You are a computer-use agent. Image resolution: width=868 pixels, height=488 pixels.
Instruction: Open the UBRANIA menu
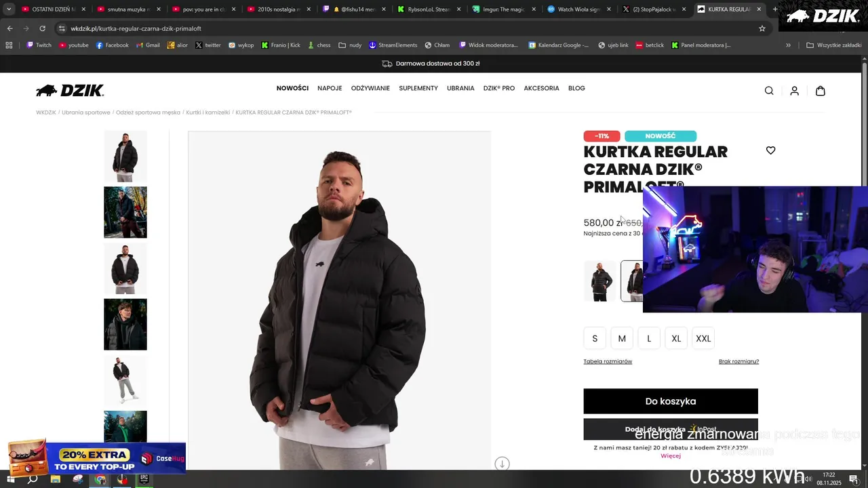click(460, 88)
